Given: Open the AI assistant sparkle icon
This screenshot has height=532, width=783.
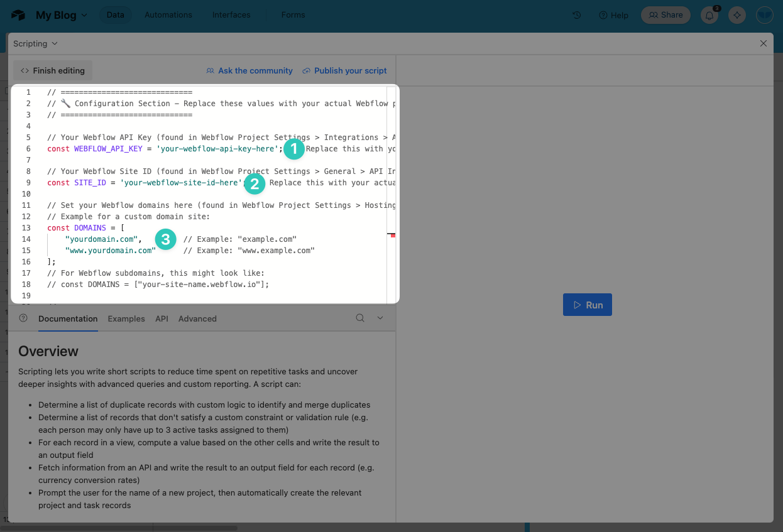Looking at the screenshot, I should [737, 15].
